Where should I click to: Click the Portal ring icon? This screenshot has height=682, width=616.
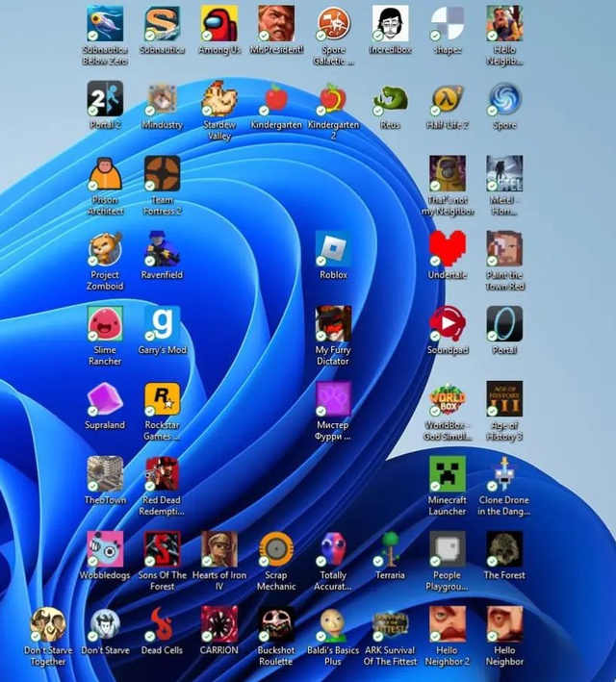click(504, 324)
